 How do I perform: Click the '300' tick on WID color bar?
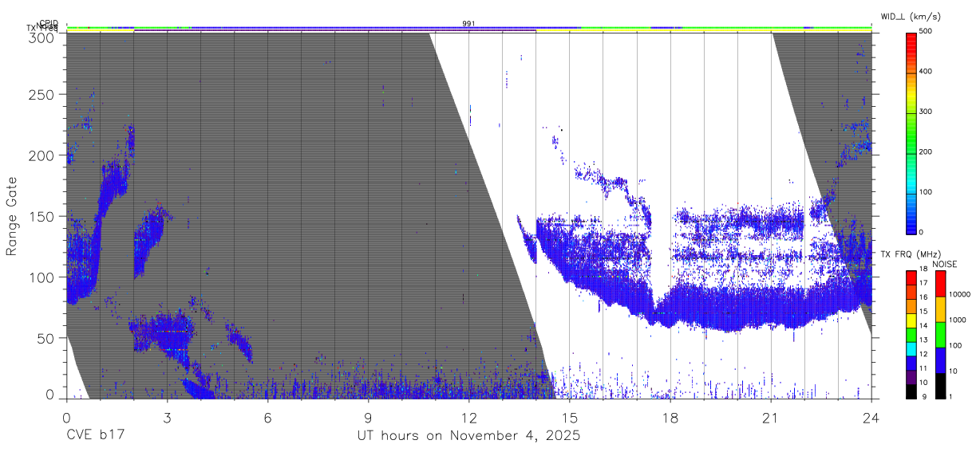click(x=927, y=112)
